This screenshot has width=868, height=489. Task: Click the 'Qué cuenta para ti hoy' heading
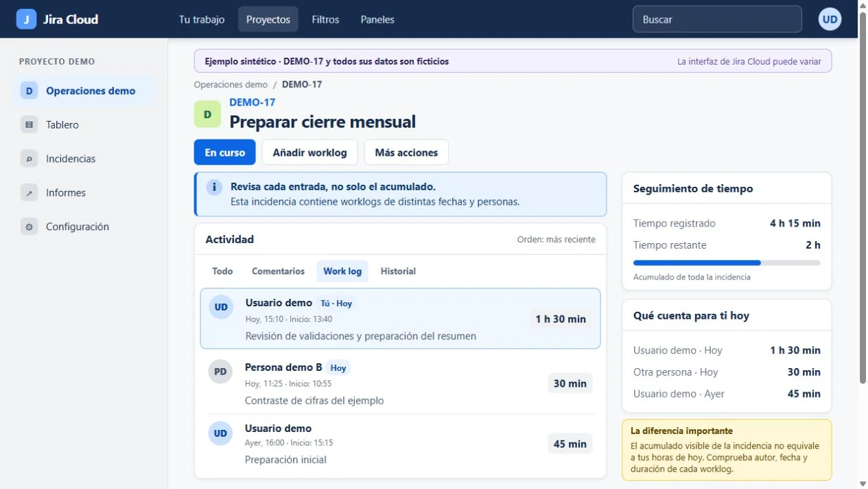pyautogui.click(x=691, y=316)
